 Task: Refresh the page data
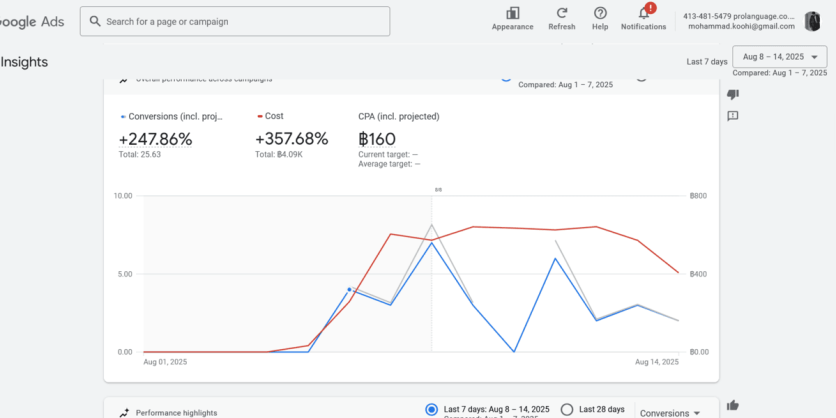tap(562, 19)
